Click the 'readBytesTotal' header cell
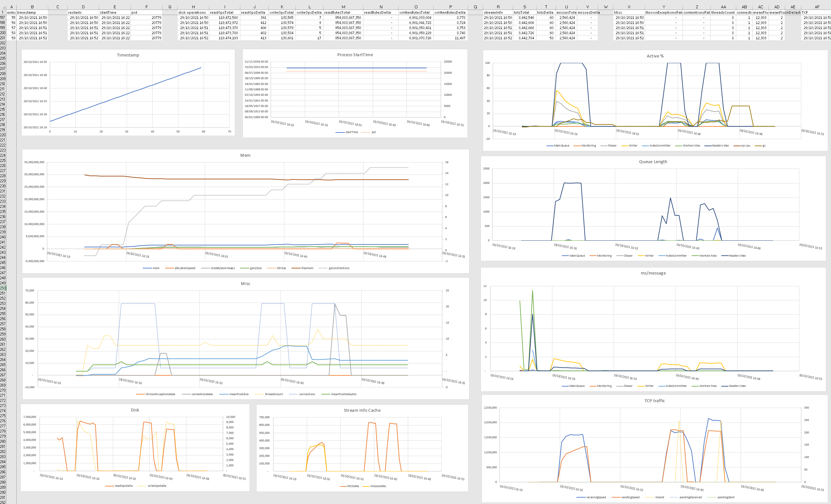The width and height of the screenshot is (831, 504). point(343,12)
